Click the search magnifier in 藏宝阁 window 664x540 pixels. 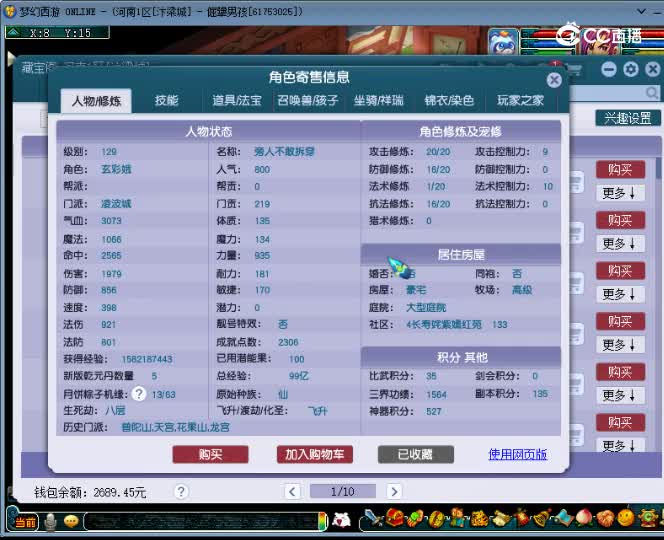tap(652, 92)
